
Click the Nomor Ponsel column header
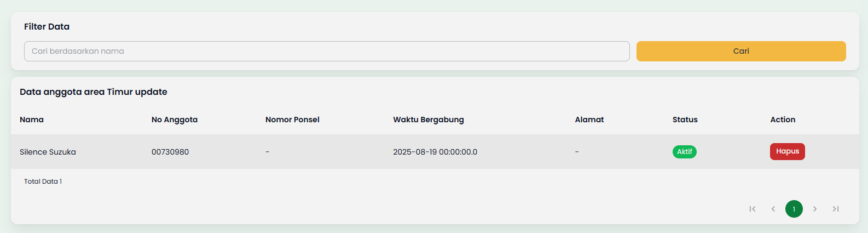(x=292, y=120)
